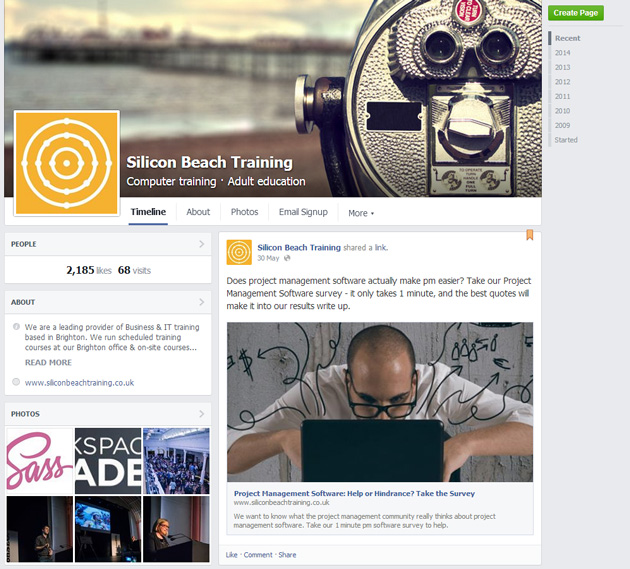This screenshot has width=630, height=569.
Task: Jump to 2011 in the timeline navigator
Action: coord(562,96)
